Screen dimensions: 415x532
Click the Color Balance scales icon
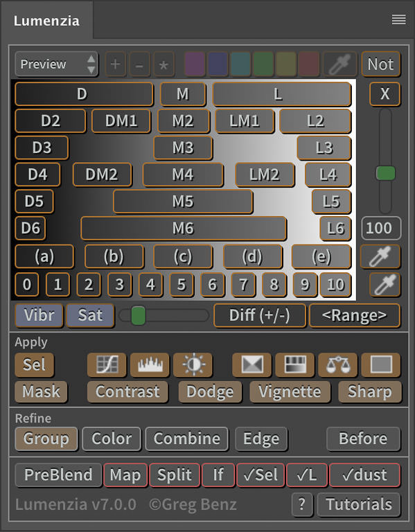[x=337, y=365]
